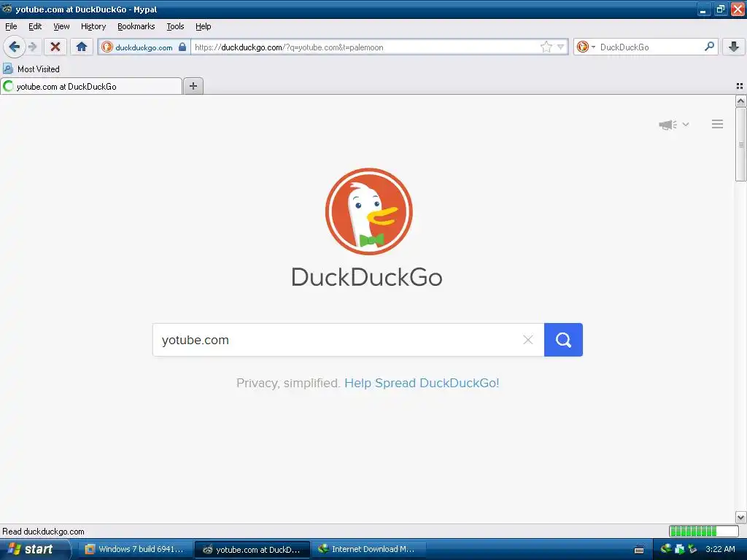This screenshot has height=560, width=747.
Task: Switch to Internet Download Manager taskbar button
Action: point(368,549)
